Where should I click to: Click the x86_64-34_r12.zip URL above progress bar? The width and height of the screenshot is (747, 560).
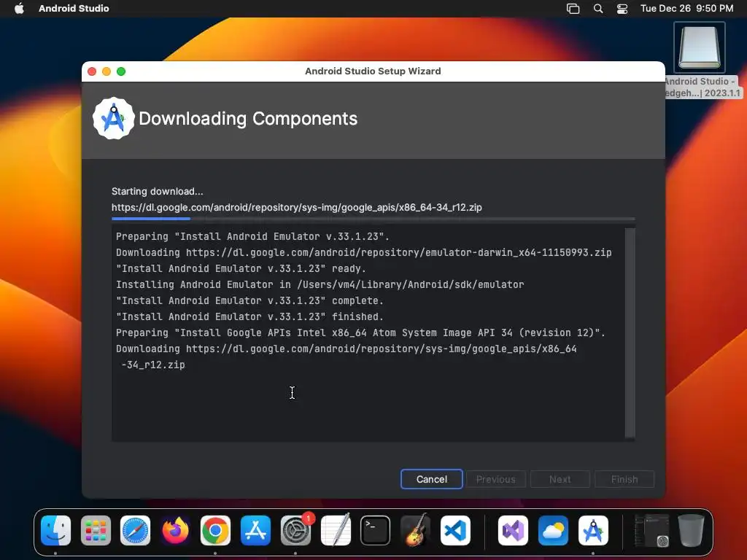click(x=297, y=208)
